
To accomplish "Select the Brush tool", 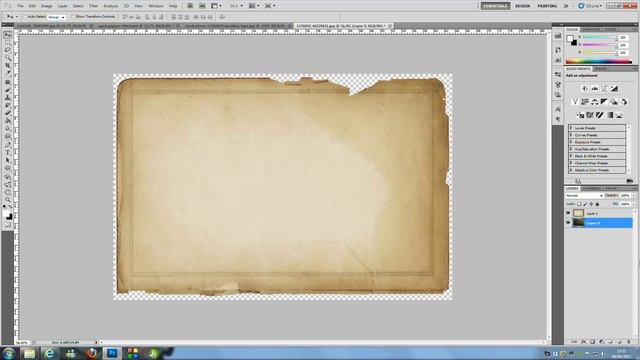I will (x=8, y=90).
